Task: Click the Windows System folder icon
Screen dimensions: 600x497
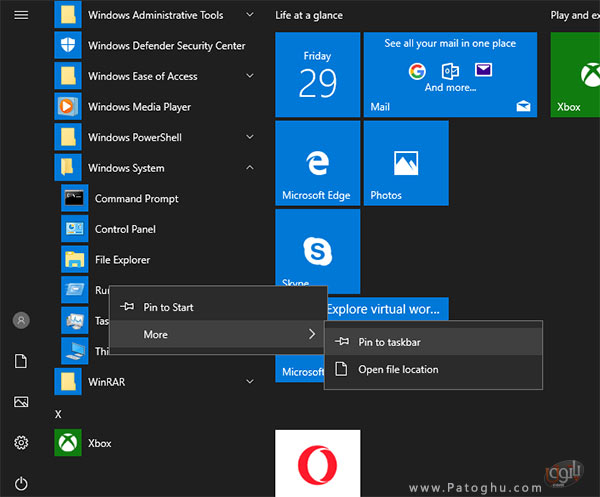Action: [68, 168]
